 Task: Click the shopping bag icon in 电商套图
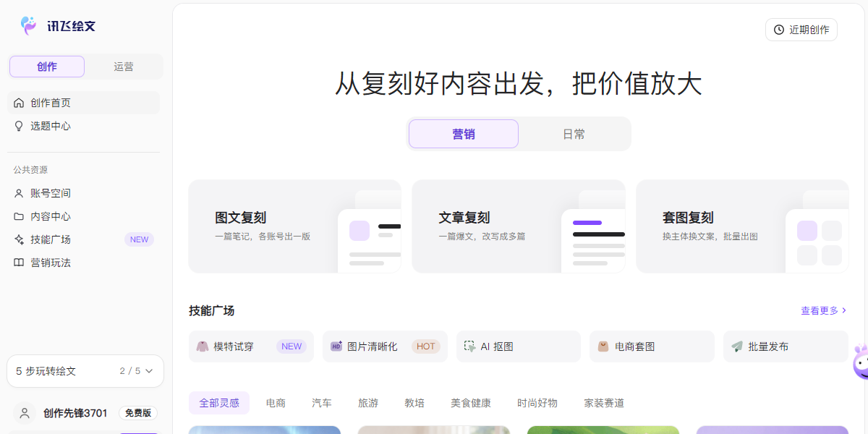(x=603, y=346)
